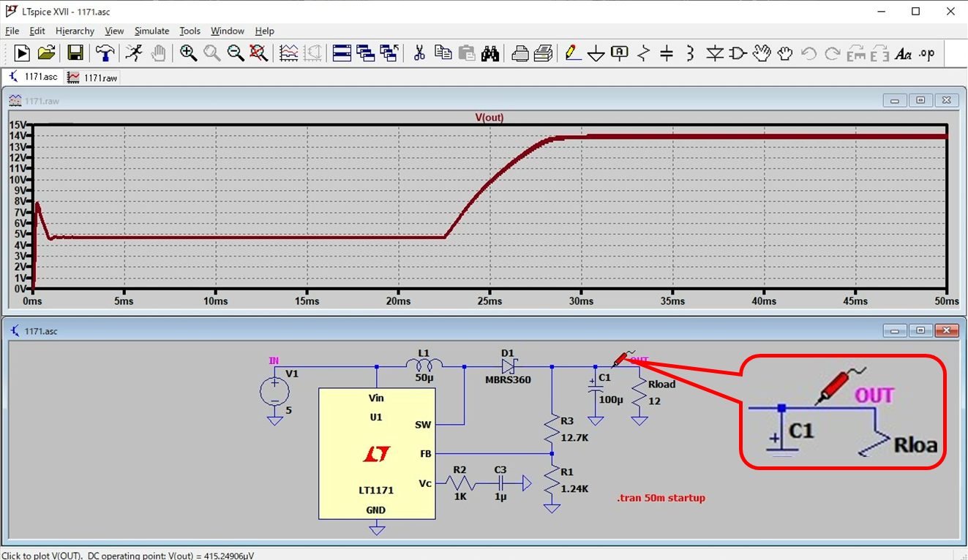Screen dimensions: 968x560
Task: Click resistor R3 value 12.7K
Action: [x=575, y=438]
